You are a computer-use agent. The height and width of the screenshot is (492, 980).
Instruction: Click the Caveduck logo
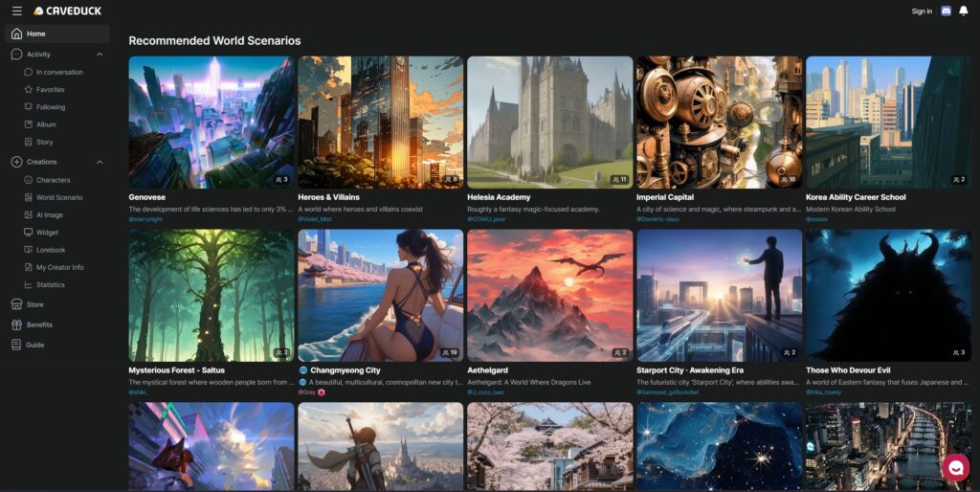point(68,11)
